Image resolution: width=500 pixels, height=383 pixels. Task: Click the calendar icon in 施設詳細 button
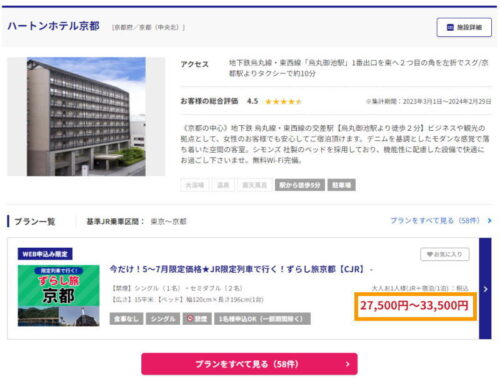tap(450, 27)
